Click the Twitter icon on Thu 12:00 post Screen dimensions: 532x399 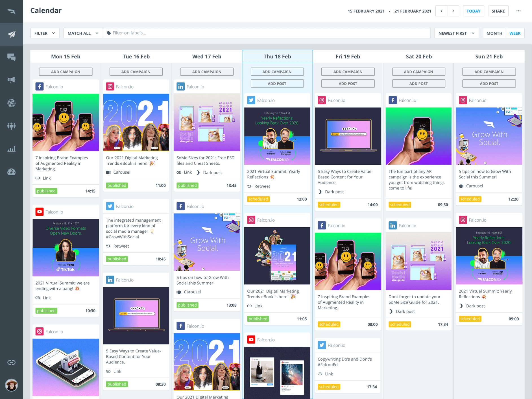(251, 100)
